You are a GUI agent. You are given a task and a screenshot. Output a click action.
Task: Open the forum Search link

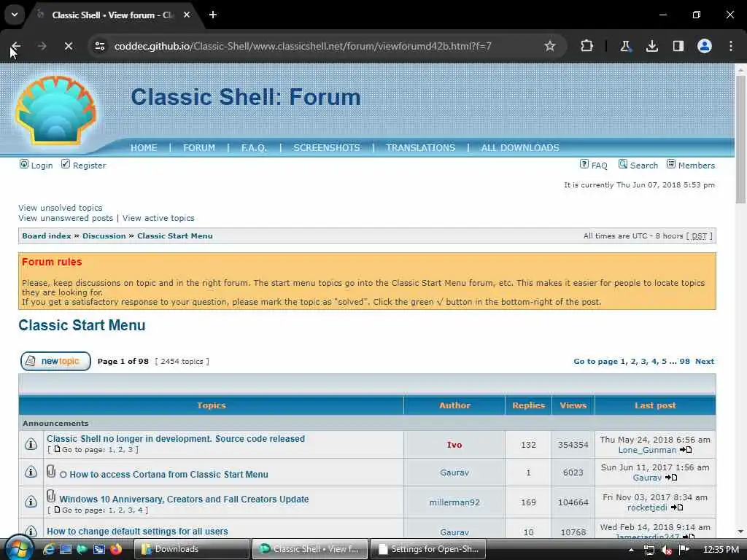pos(643,166)
